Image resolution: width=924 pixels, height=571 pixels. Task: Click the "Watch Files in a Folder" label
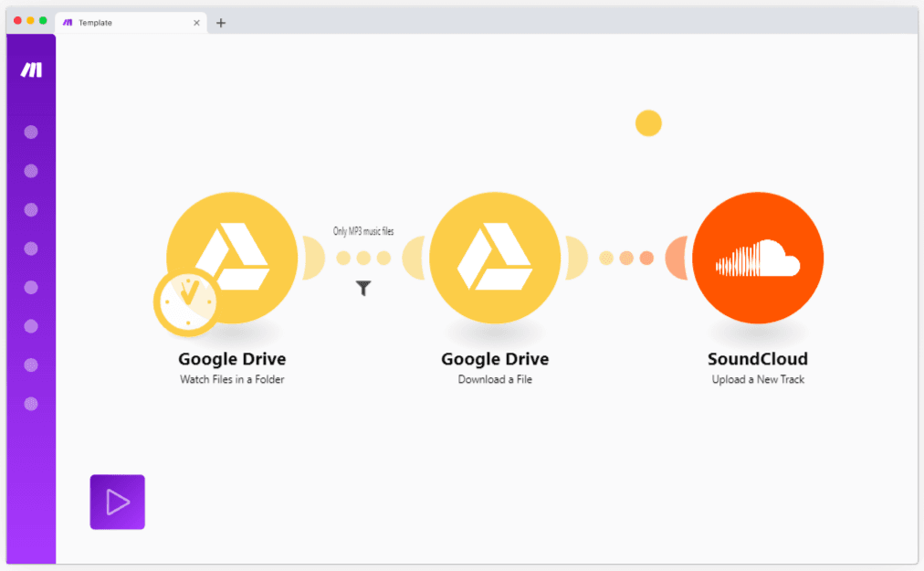click(232, 379)
